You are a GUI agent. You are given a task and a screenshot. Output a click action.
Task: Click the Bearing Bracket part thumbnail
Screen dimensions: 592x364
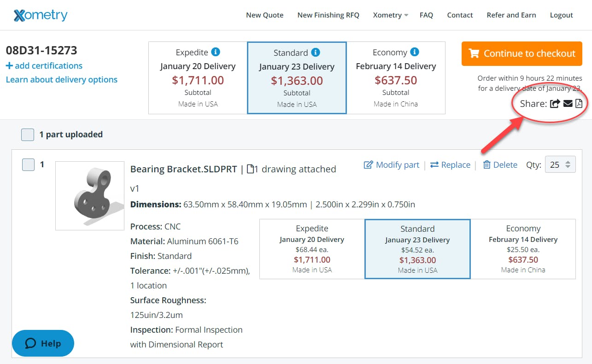tap(90, 196)
